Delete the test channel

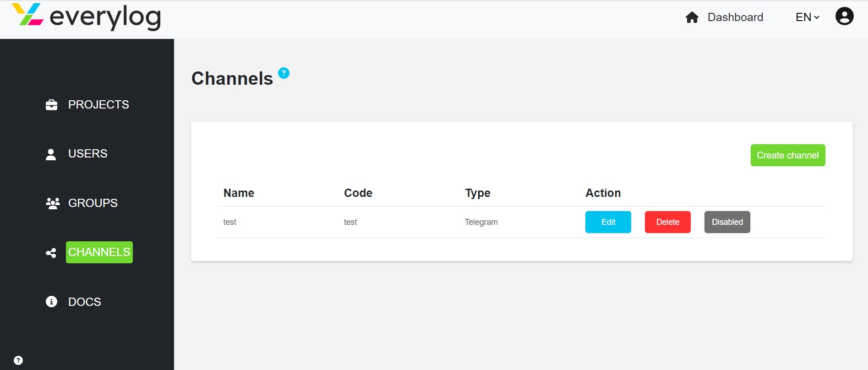pyautogui.click(x=668, y=222)
